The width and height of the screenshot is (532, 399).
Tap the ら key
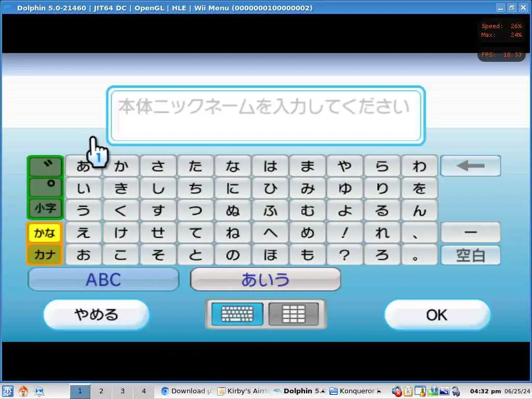(x=382, y=166)
